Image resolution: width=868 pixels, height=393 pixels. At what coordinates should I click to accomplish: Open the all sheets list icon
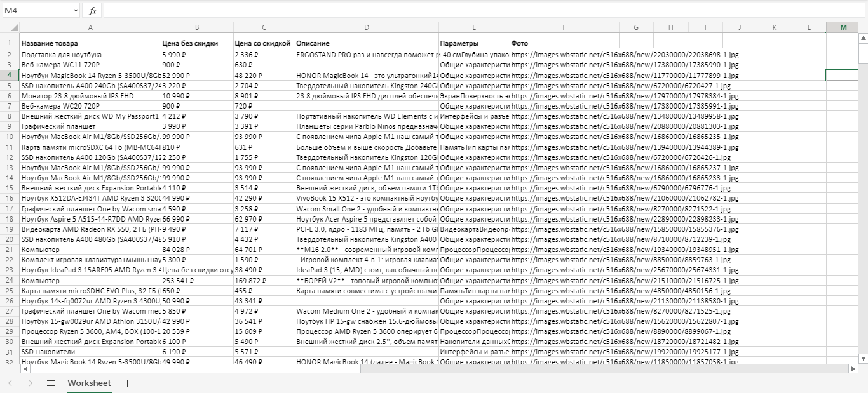51,383
